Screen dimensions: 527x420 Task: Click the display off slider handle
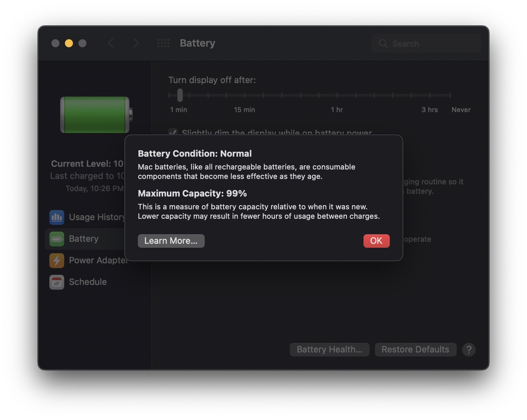tap(180, 95)
